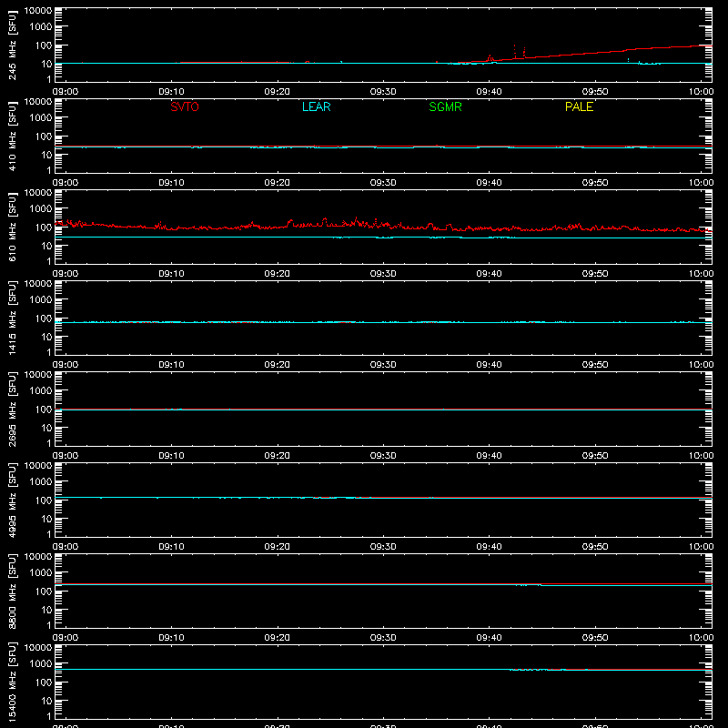Viewport: 728px width, 728px height.
Task: Click 09:40 time label under 1415 MHz plot
Action: click(489, 365)
